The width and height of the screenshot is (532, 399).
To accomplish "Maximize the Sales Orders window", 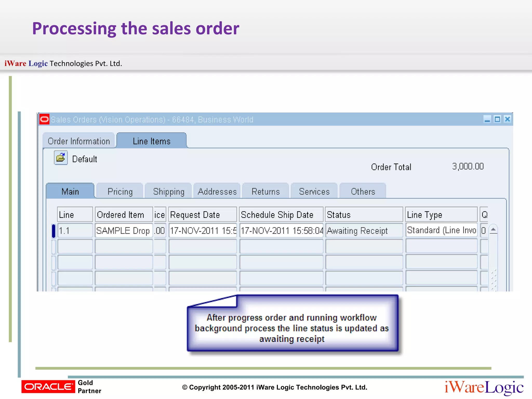I will (x=497, y=119).
